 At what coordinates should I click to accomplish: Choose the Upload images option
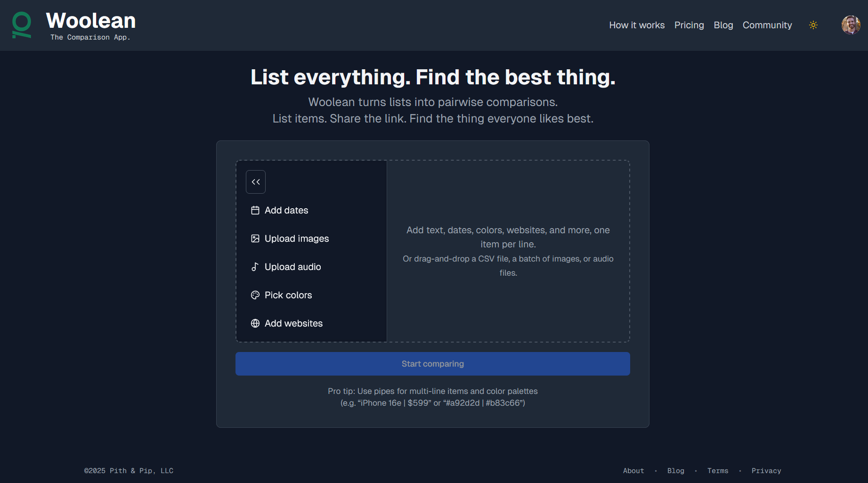(x=311, y=238)
